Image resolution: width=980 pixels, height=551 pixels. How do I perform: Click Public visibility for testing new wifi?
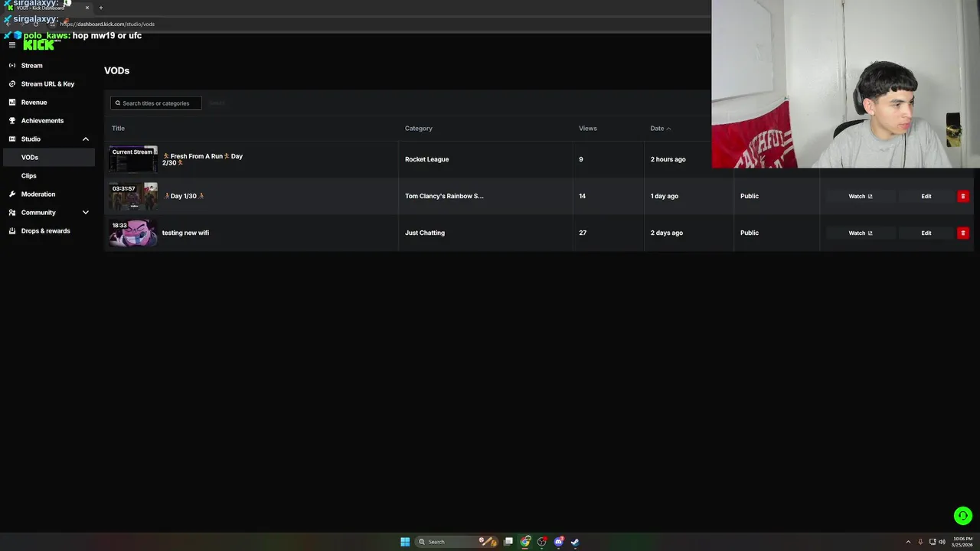(750, 233)
